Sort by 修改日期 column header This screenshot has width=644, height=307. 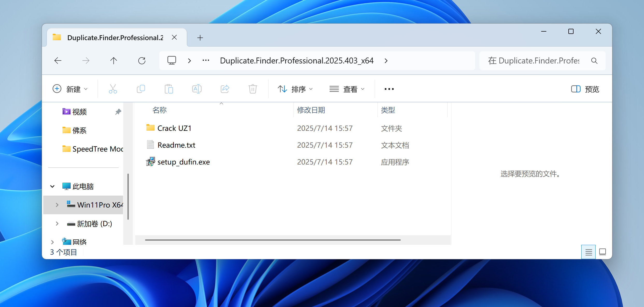311,110
